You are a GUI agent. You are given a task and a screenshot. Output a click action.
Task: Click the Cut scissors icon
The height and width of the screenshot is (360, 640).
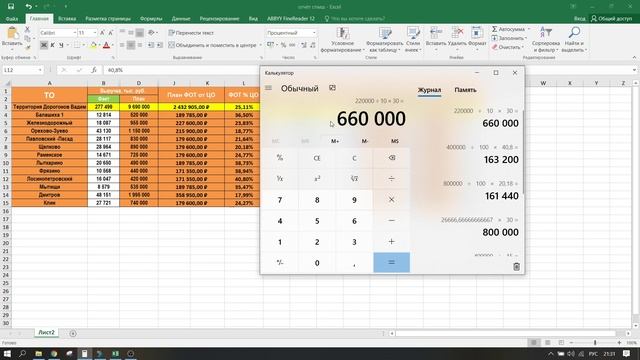[27, 29]
